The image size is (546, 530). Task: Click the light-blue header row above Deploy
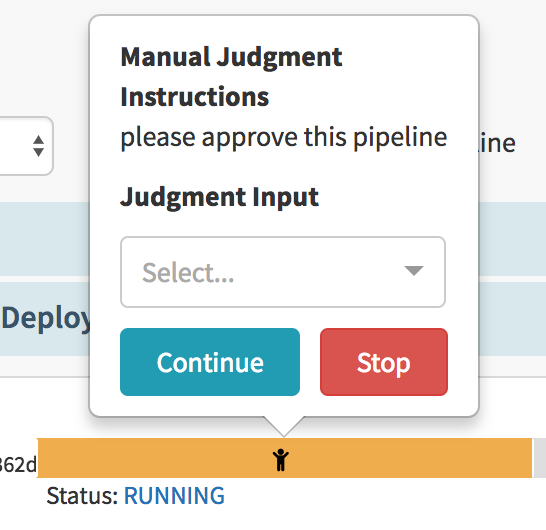click(x=45, y=239)
